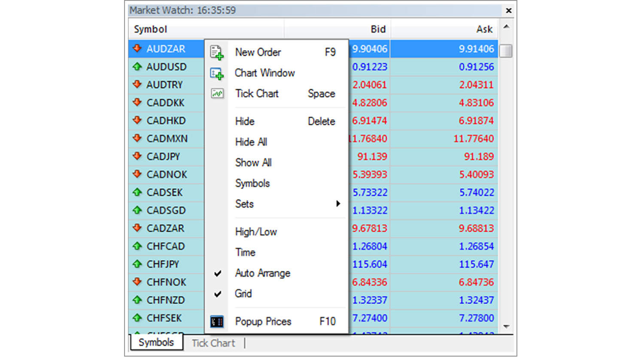Viewport: 644px width, 357px height.
Task: Click the CHFNZD ask value 1.32437
Action: (x=476, y=300)
